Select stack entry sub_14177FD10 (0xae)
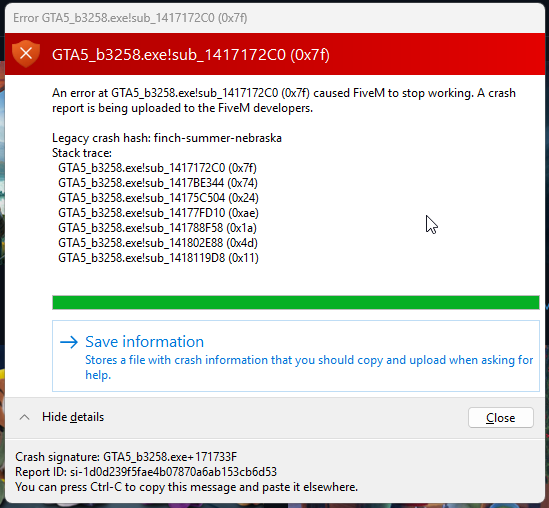The width and height of the screenshot is (549, 508). coord(158,213)
